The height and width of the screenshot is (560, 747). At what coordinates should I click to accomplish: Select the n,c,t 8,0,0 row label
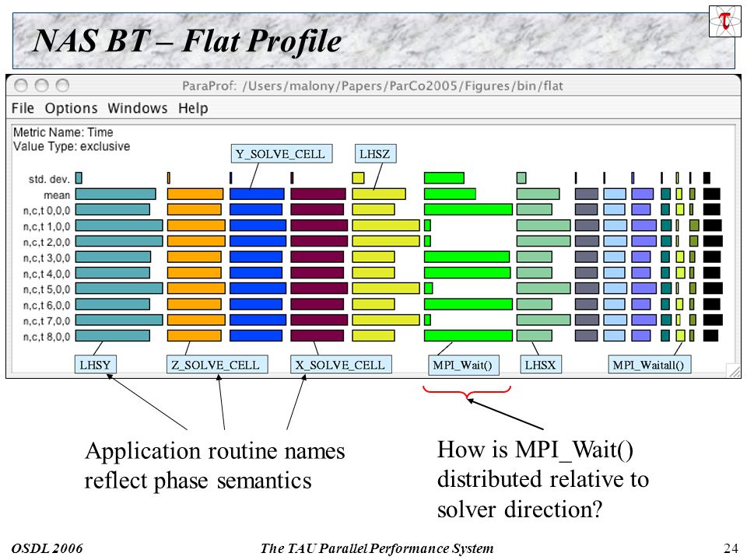click(47, 337)
